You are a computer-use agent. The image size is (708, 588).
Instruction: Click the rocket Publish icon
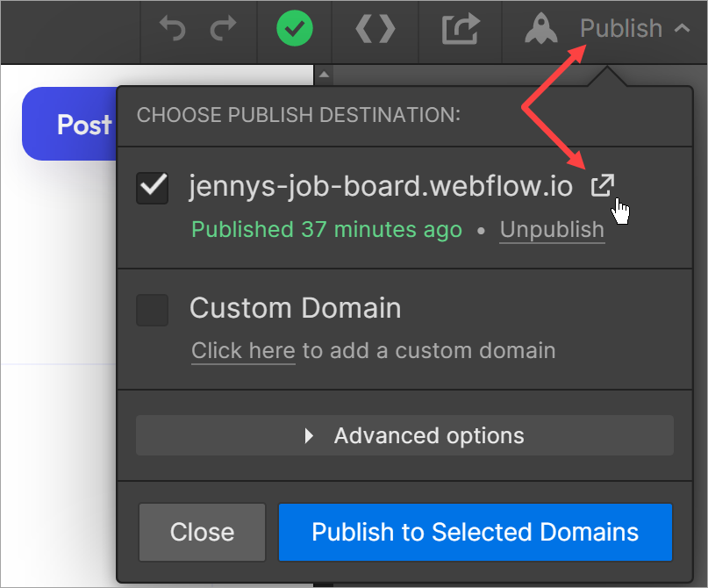(541, 28)
